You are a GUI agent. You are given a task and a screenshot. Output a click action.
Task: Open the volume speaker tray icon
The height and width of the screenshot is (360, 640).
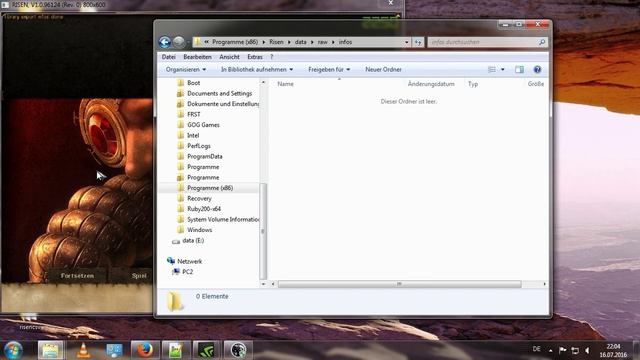[587, 350]
